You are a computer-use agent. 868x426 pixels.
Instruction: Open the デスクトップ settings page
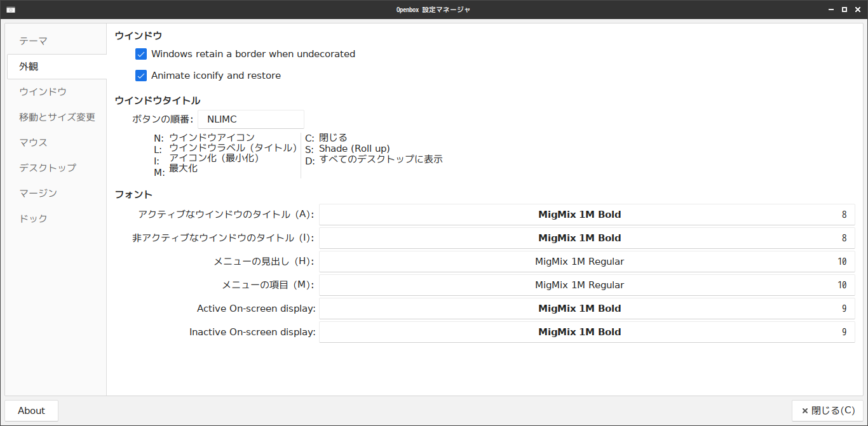[56, 168]
